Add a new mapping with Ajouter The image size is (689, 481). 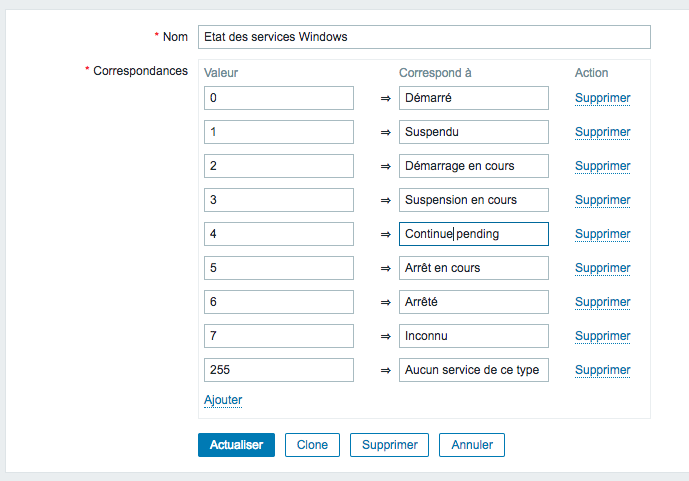coord(223,400)
